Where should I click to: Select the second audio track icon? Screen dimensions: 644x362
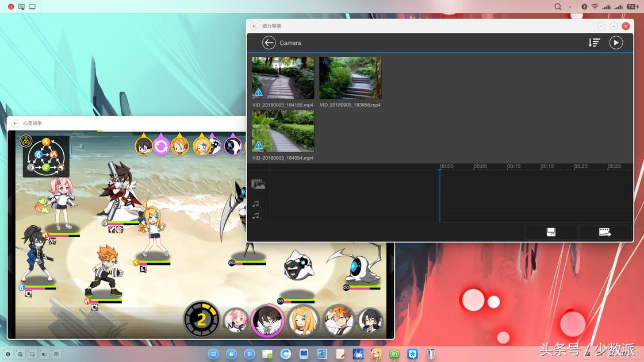point(256,216)
